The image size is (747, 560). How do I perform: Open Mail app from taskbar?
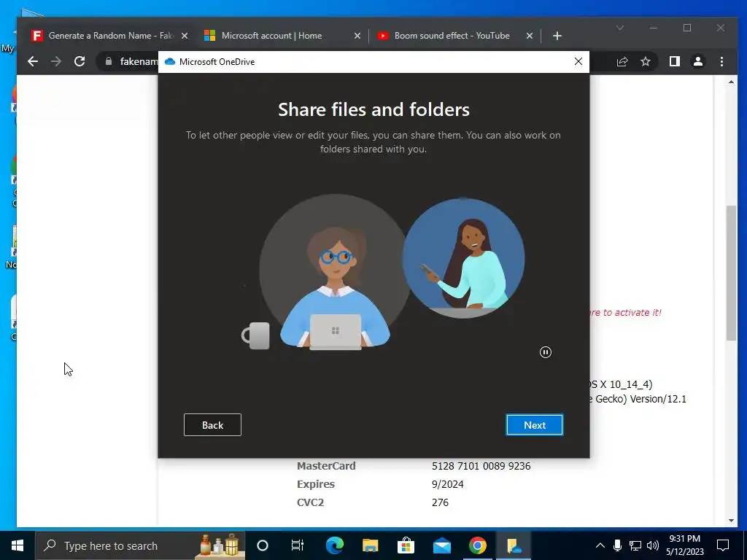tap(441, 545)
